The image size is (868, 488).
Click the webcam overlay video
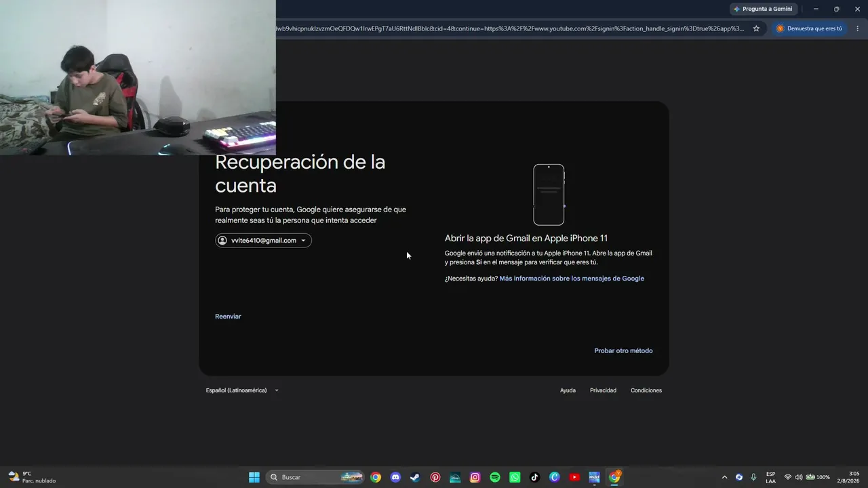click(x=138, y=77)
